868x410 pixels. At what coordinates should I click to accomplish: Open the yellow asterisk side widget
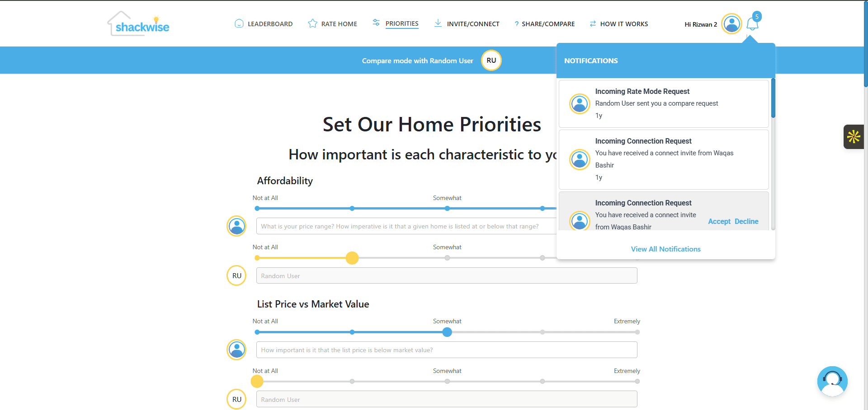854,136
